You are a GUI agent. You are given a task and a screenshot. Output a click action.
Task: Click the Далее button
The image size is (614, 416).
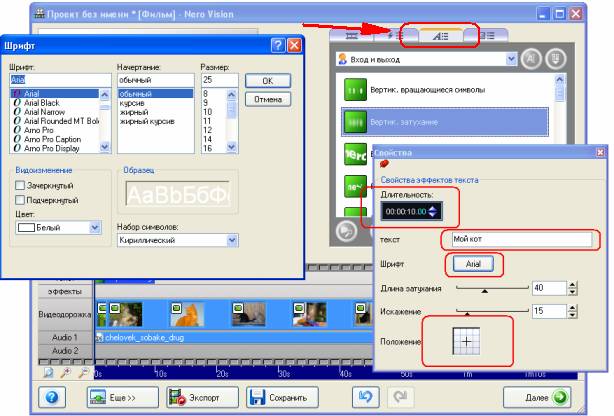coord(537,398)
